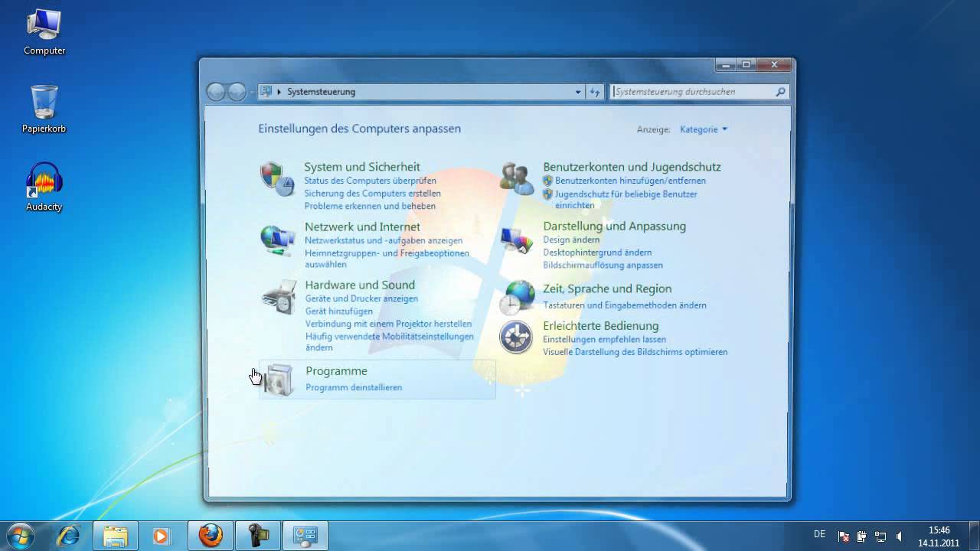
Task: Open the recent pages dropdown next to Forward
Action: pos(252,92)
